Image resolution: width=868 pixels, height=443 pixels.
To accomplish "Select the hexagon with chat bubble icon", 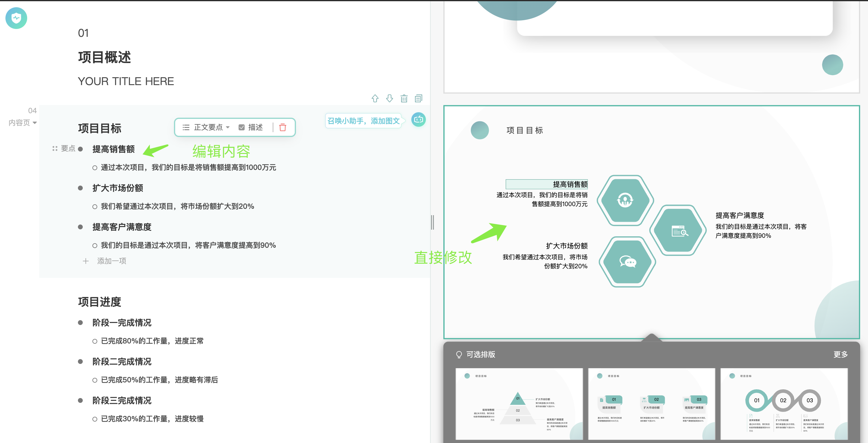I will click(x=628, y=262).
